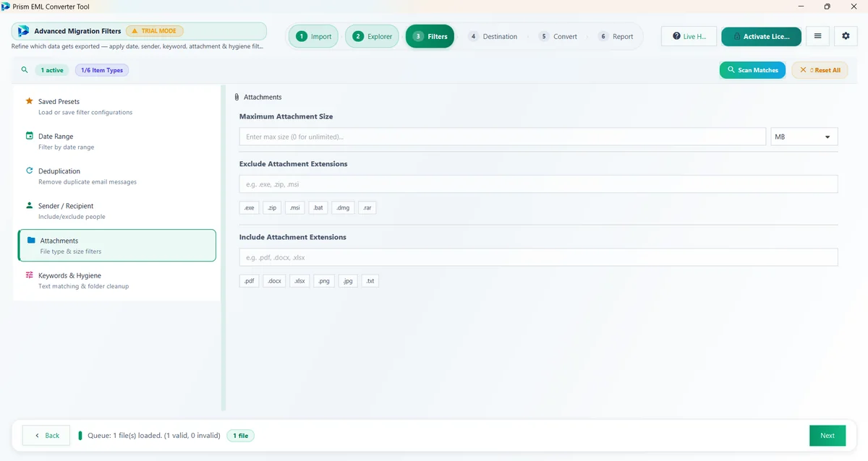
Task: Click the maximum attachment size field
Action: click(502, 137)
